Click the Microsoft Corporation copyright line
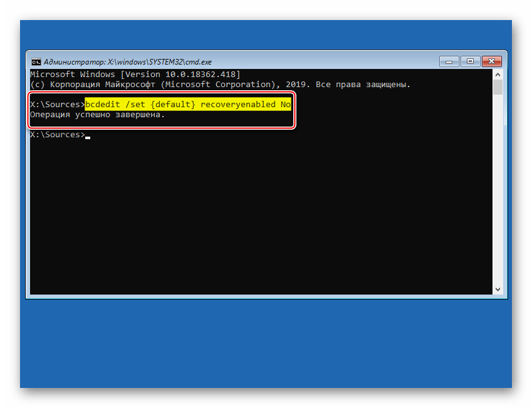 point(219,84)
